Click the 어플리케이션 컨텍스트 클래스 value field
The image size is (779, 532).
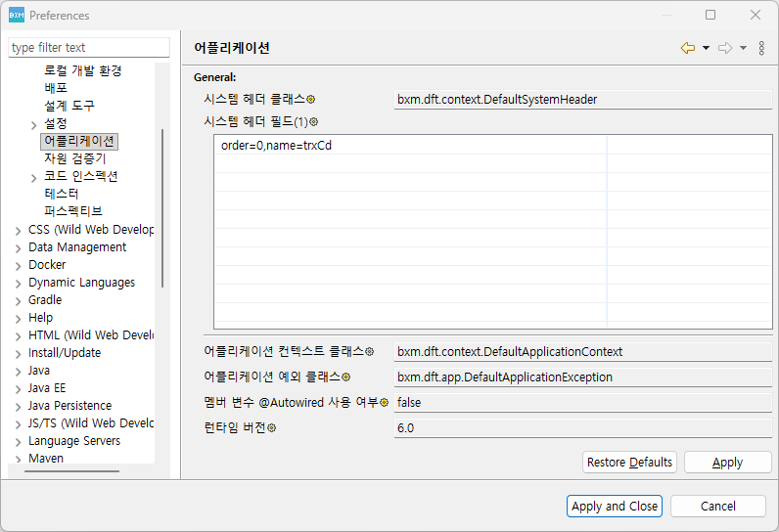pos(583,352)
